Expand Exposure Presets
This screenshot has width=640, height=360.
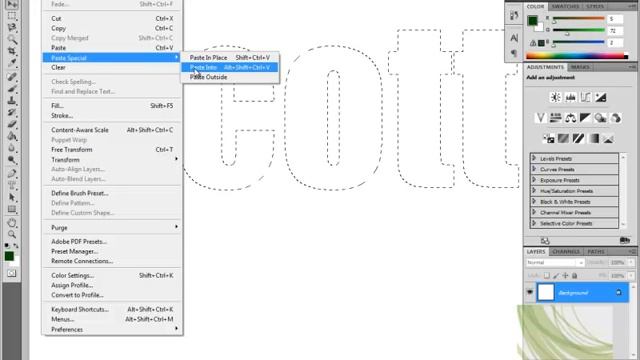tap(534, 180)
